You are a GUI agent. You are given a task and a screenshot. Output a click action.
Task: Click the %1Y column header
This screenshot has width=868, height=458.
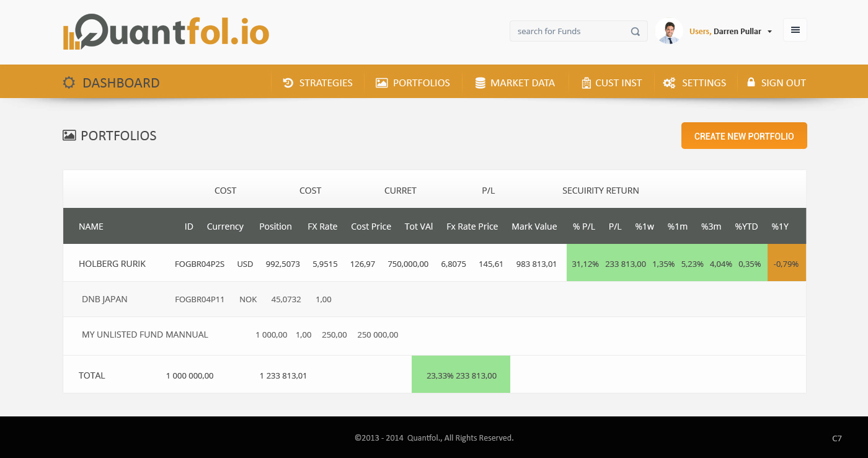780,227
